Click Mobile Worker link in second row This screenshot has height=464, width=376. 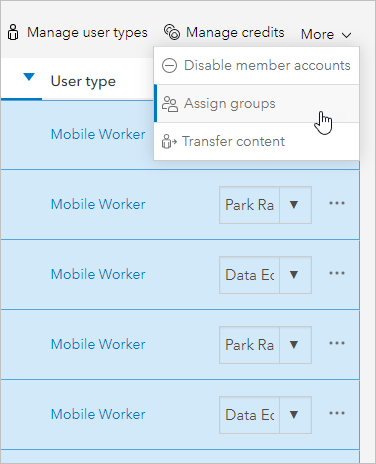click(98, 204)
